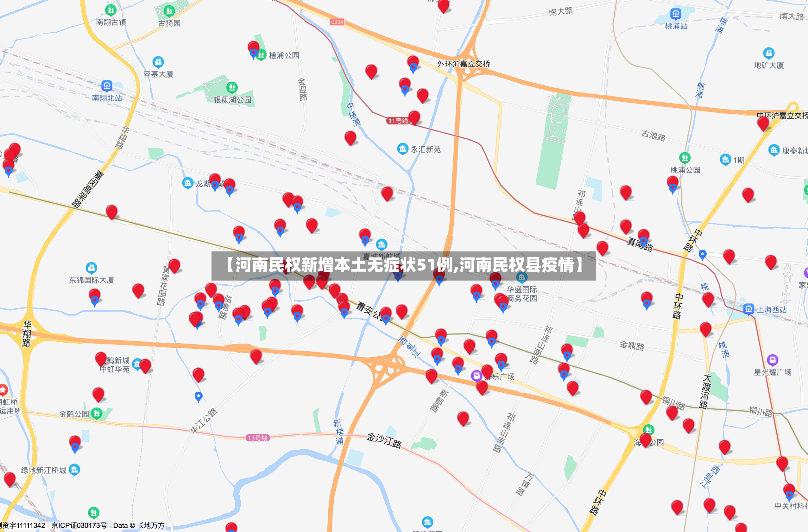Select the 绿地新江桥城 residential icon

[x=74, y=470]
